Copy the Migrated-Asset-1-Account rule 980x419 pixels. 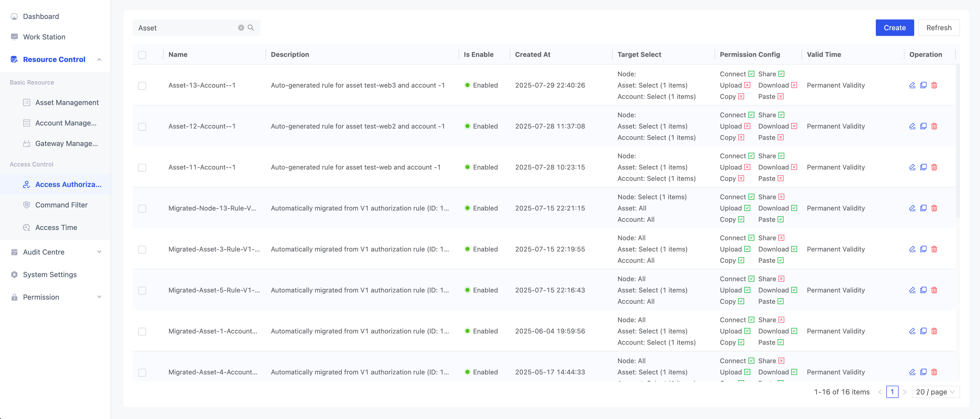(923, 331)
